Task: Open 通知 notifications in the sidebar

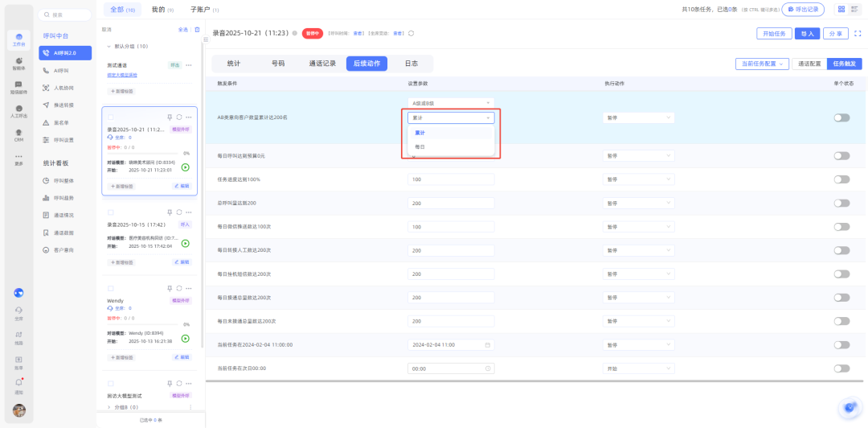Action: pos(18,386)
